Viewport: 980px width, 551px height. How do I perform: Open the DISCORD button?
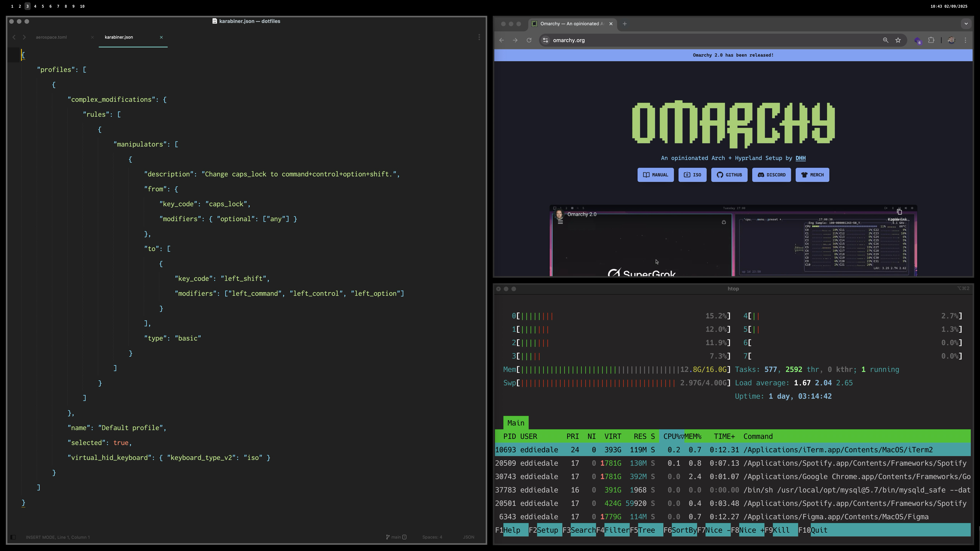(x=772, y=175)
